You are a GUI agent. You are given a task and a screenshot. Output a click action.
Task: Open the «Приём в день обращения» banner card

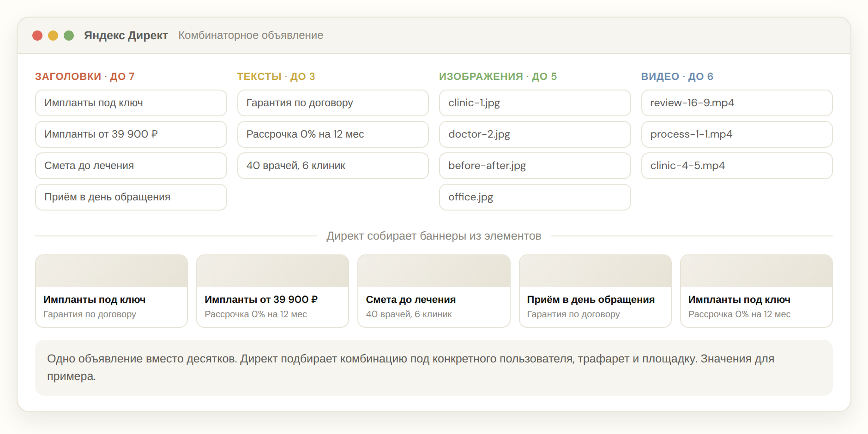coord(595,291)
